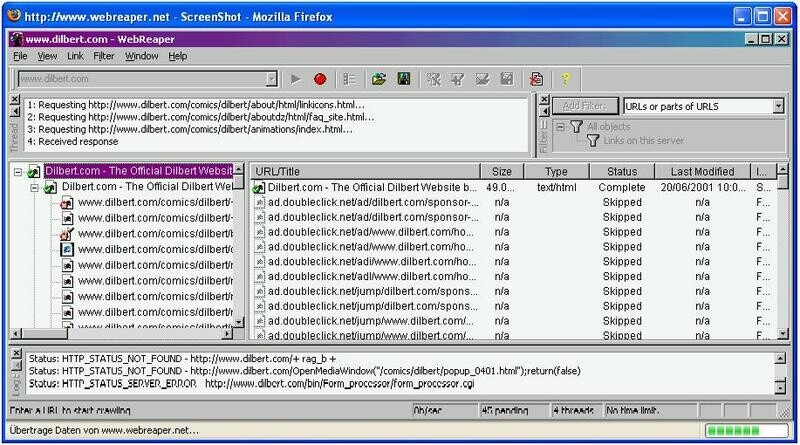Screen dimensions: 800x445
Task: Open the Window menu
Action: (142, 56)
